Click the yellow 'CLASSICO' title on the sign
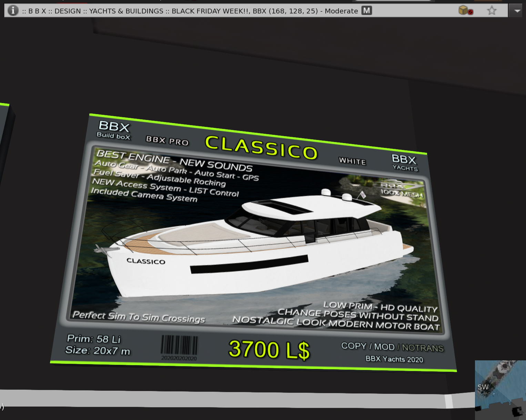Image resolution: width=526 pixels, height=420 pixels. point(261,148)
